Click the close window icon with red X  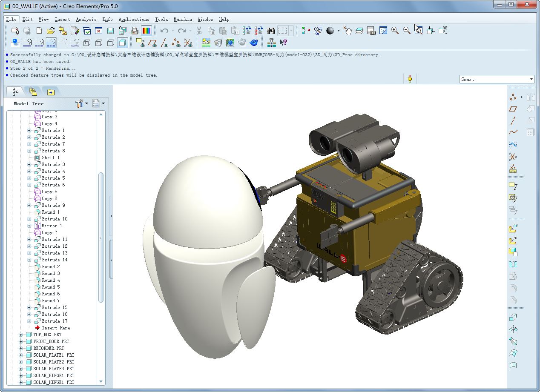[x=98, y=31]
